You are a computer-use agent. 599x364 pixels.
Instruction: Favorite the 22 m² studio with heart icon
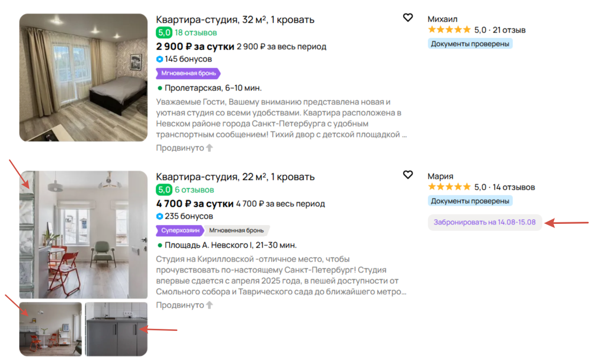[408, 175]
